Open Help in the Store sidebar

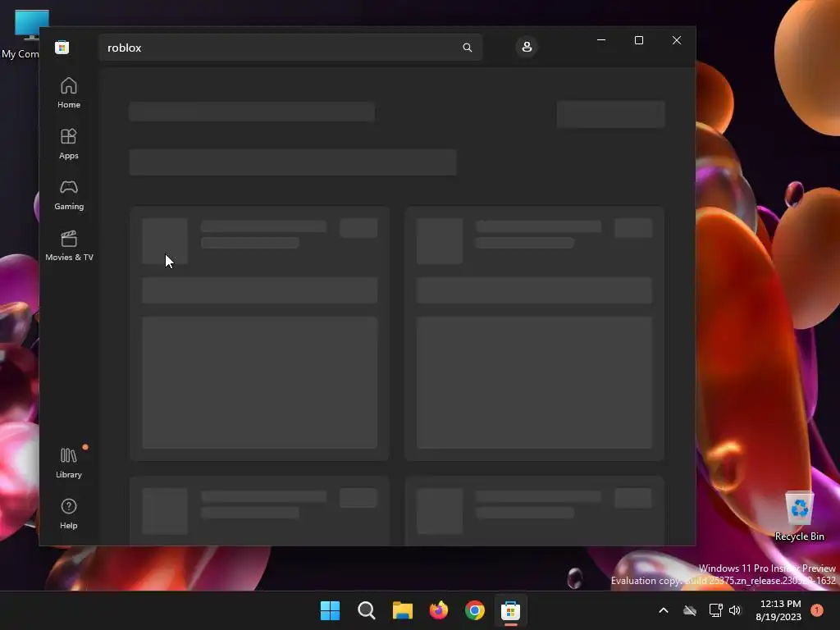coord(69,514)
